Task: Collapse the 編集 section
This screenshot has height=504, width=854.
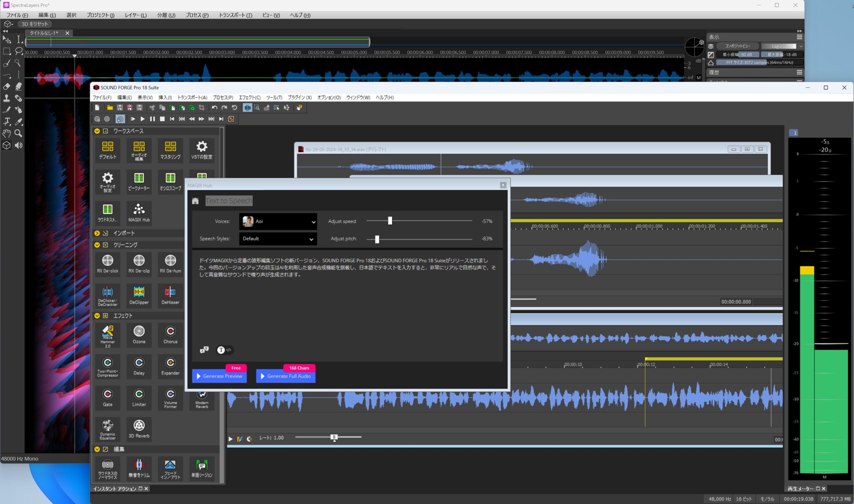Action: coord(97,449)
